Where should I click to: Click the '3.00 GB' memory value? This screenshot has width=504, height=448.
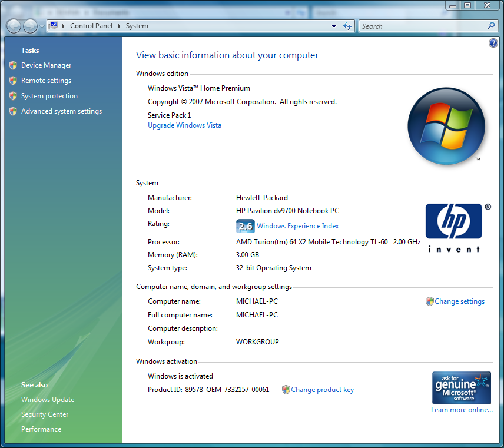pyautogui.click(x=247, y=255)
